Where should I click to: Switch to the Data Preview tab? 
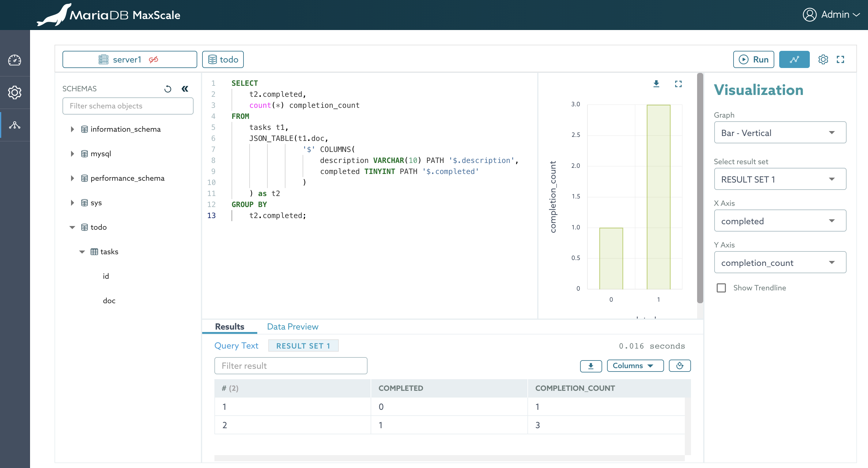pyautogui.click(x=292, y=326)
